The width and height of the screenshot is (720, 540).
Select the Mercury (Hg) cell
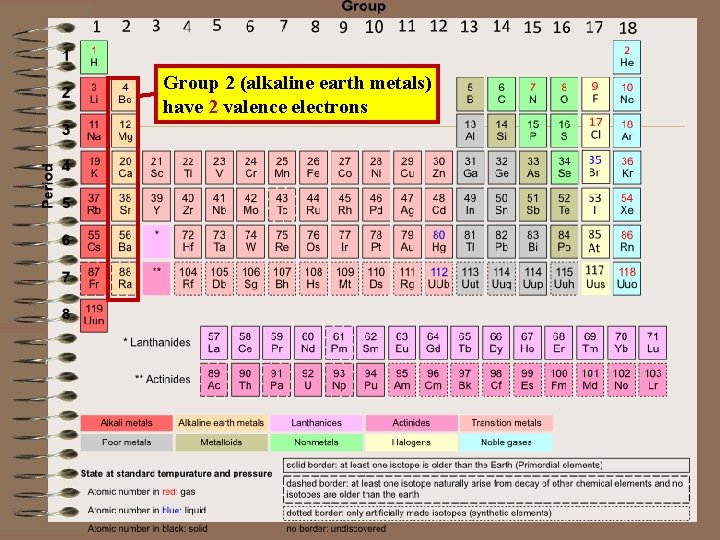click(439, 241)
